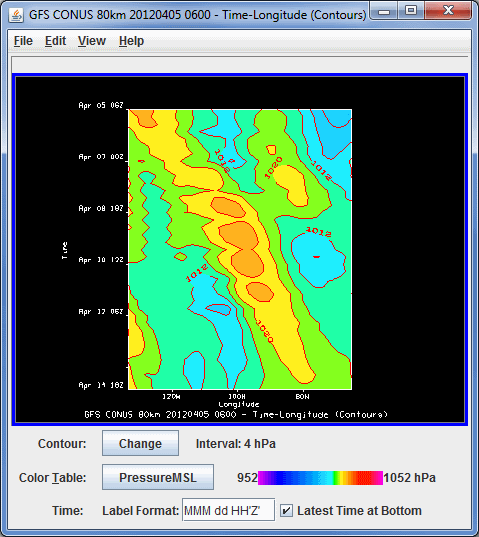Click the 'Interval: 4 hPa' text
The width and height of the screenshot is (479, 537).
[x=236, y=444]
